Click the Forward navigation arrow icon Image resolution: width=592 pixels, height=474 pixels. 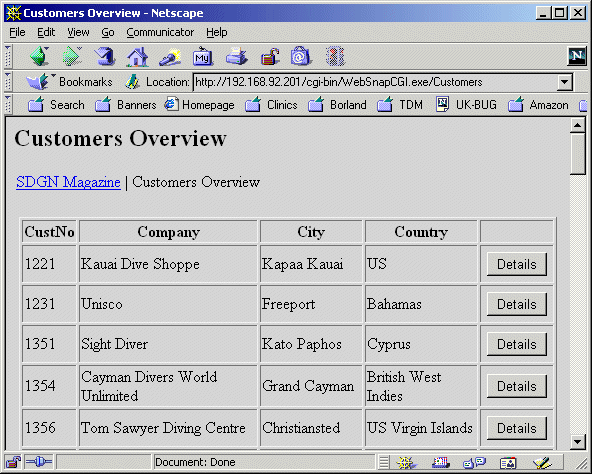72,56
